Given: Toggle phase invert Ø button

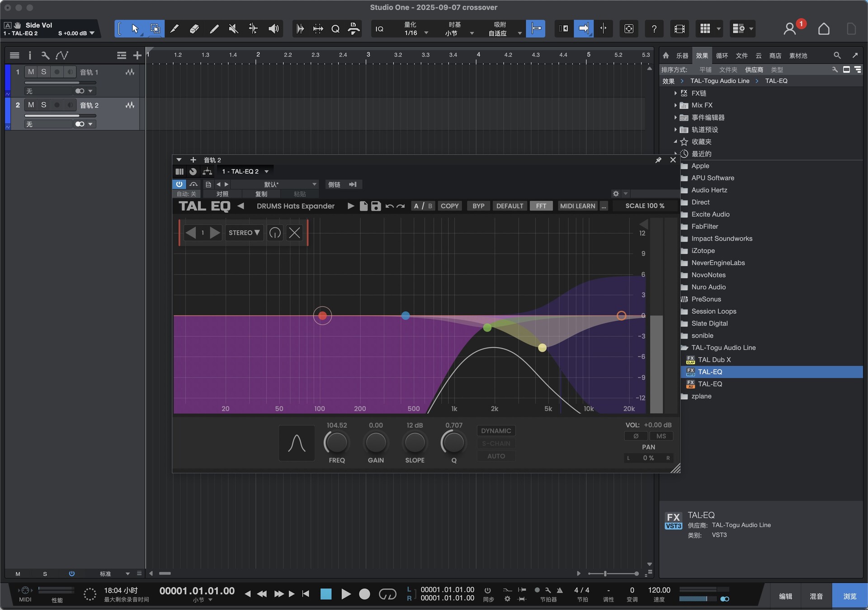Looking at the screenshot, I should 636,436.
